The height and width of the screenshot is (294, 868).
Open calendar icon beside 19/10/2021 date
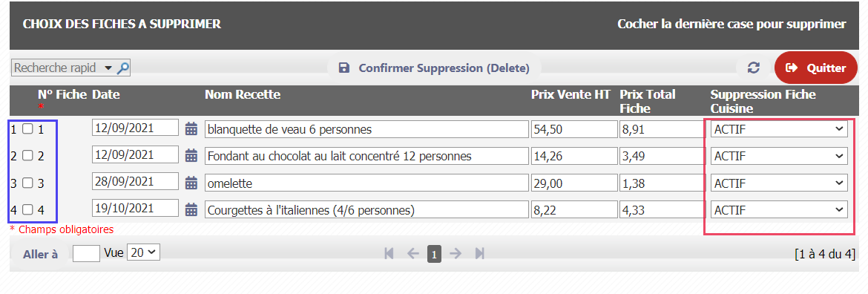tap(191, 210)
